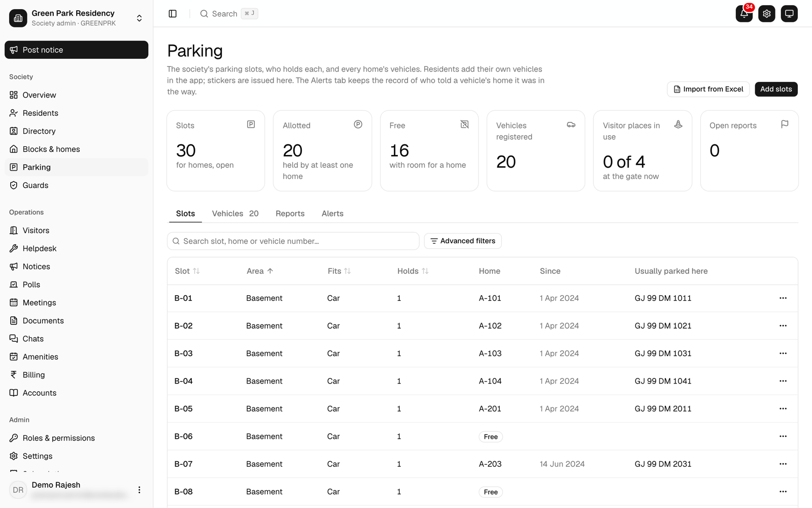Open the Directory section
The height and width of the screenshot is (508, 812).
click(76, 131)
